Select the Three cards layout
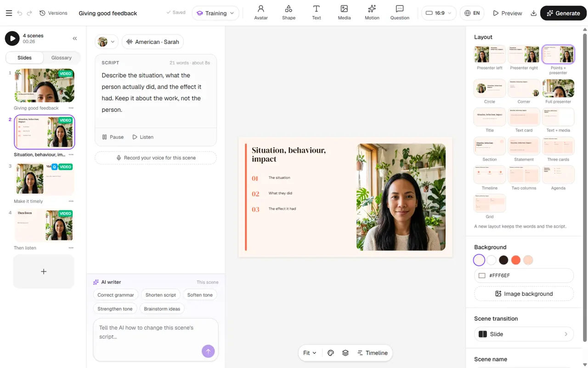The height and width of the screenshot is (368, 588). click(x=558, y=149)
